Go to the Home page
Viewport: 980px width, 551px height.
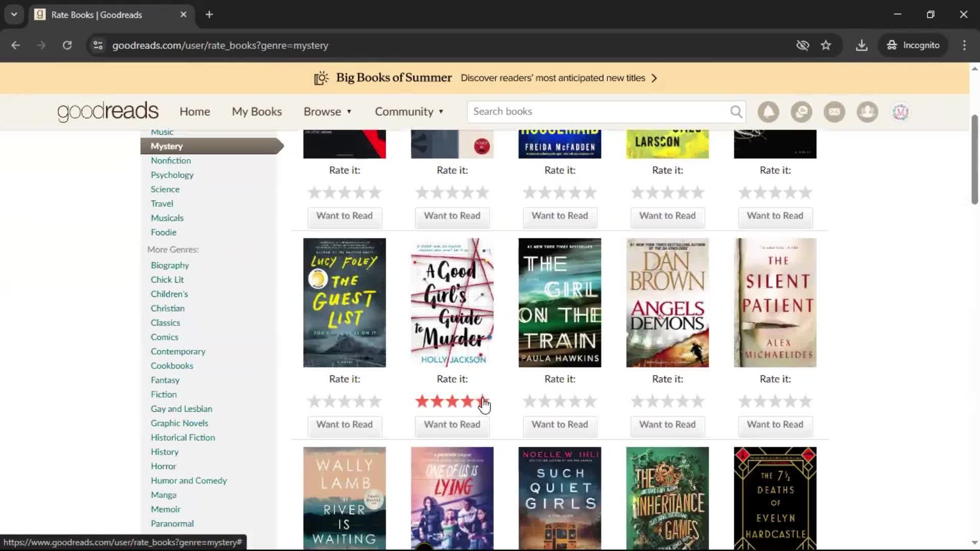click(x=194, y=111)
